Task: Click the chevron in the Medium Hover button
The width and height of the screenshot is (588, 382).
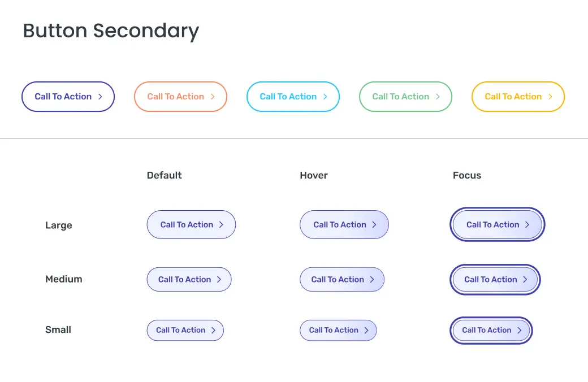Action: pyautogui.click(x=372, y=280)
